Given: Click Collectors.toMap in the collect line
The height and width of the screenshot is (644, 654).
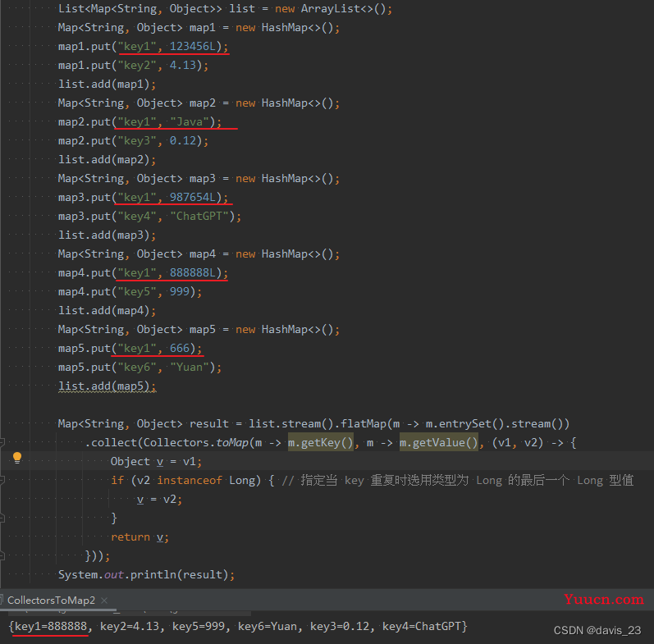Looking at the screenshot, I should click(x=196, y=442).
